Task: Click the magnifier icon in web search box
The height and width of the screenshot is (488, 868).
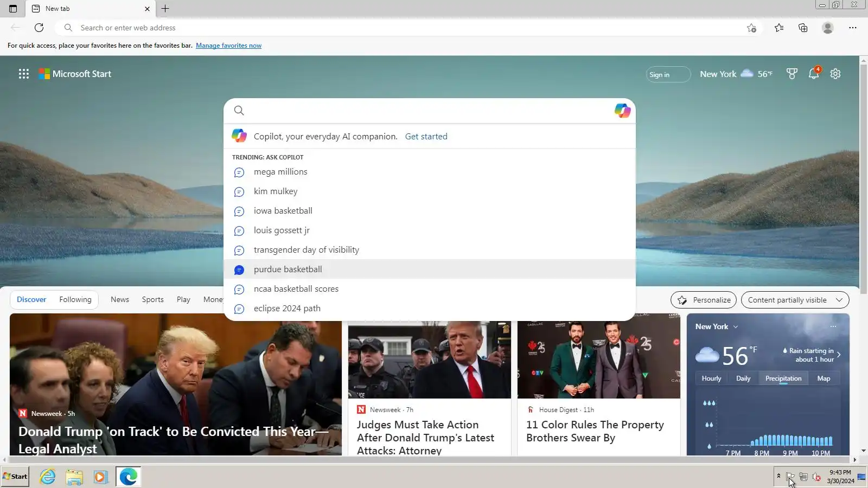Action: [x=239, y=111]
